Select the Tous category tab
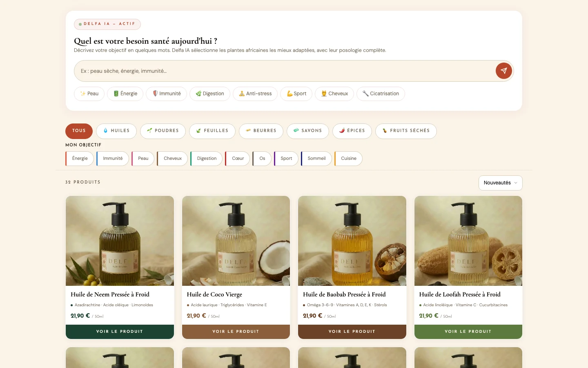 (x=79, y=131)
